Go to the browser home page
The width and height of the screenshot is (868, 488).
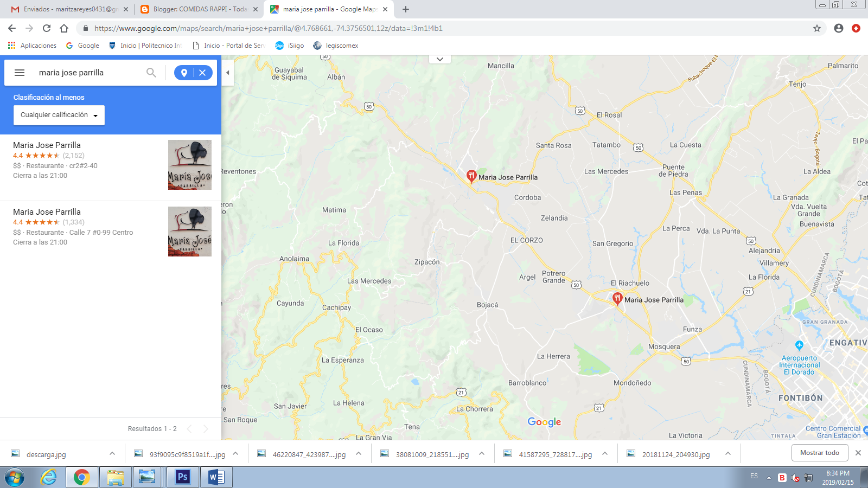point(64,28)
